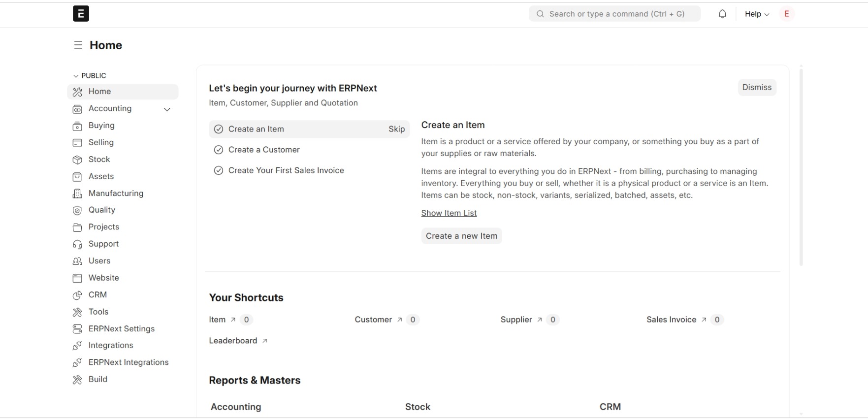Click the ERPNext logo icon

81,13
